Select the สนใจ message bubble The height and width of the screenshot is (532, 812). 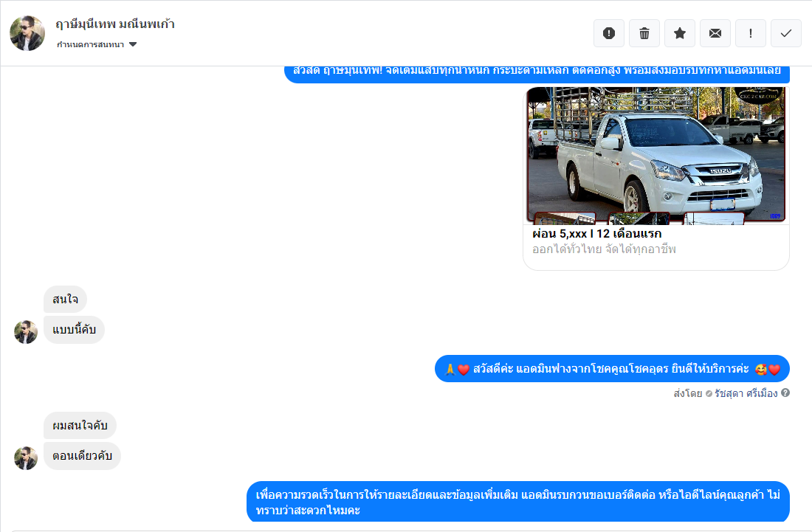click(66, 300)
